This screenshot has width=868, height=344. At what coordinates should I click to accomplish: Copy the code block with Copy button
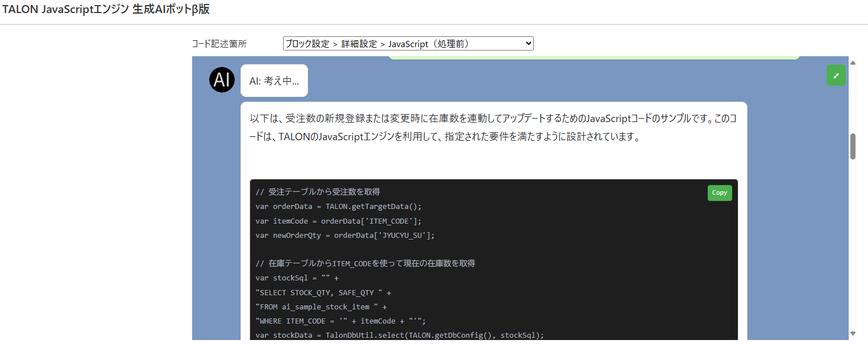720,193
